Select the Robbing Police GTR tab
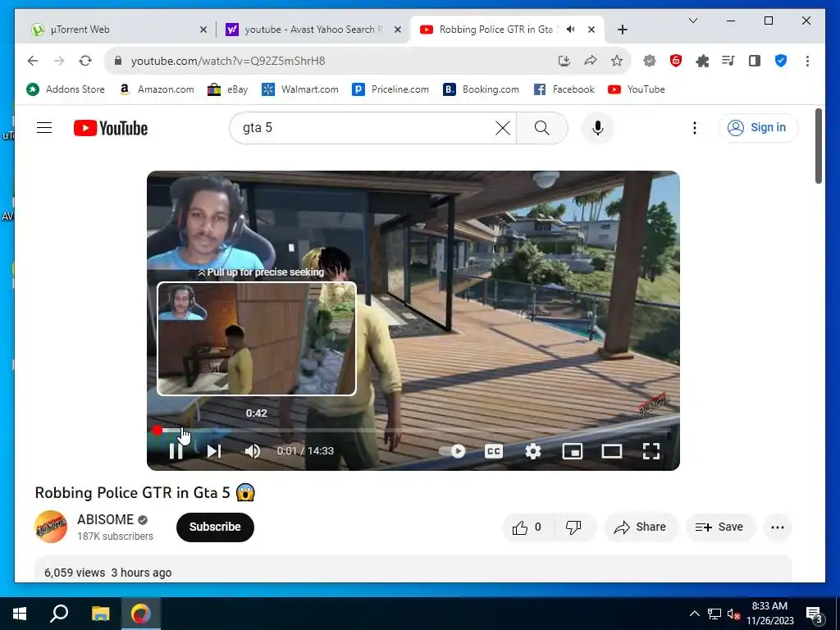 (x=498, y=30)
